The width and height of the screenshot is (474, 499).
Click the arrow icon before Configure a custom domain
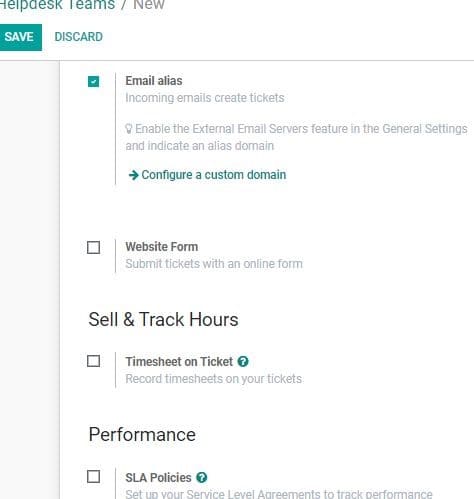[x=133, y=175]
